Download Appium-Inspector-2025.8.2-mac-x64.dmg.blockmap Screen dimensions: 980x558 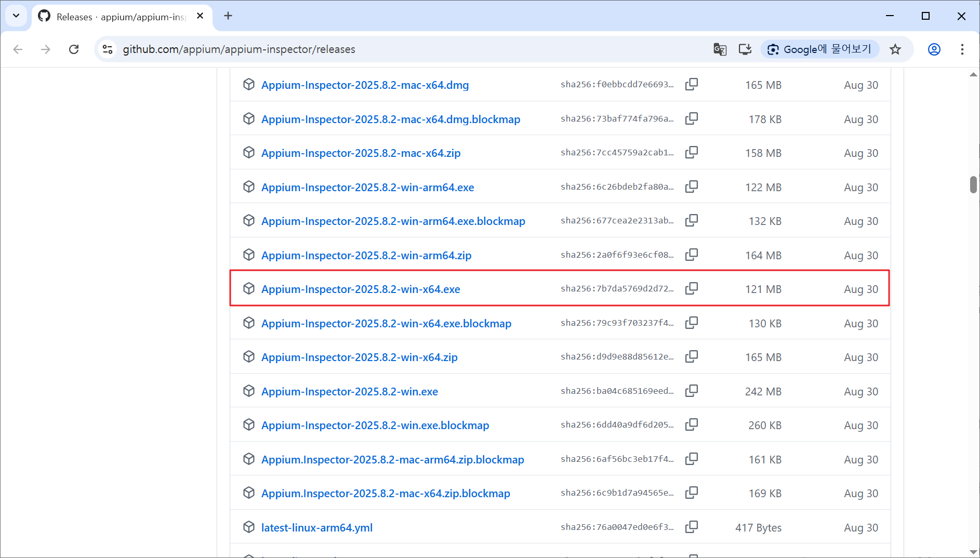(391, 119)
